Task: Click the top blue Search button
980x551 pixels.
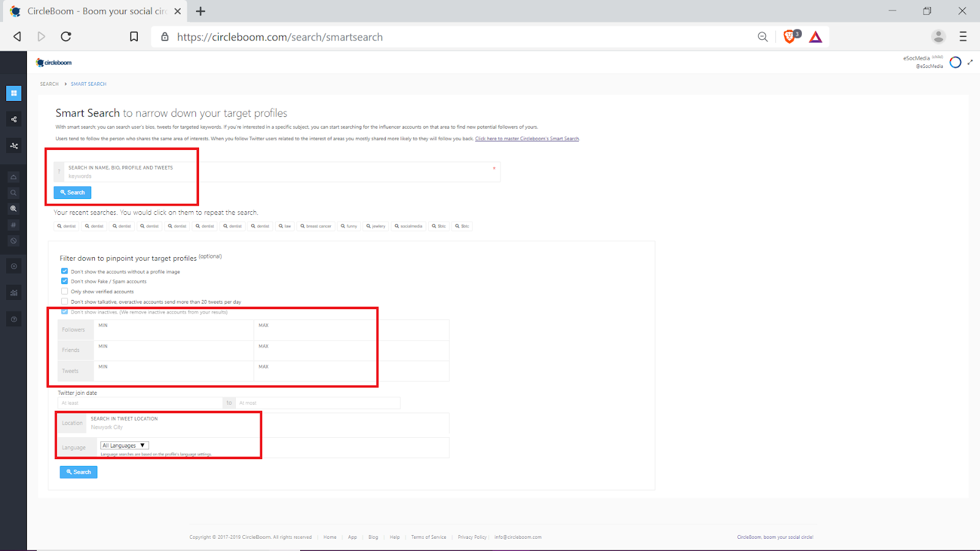Action: 72,192
